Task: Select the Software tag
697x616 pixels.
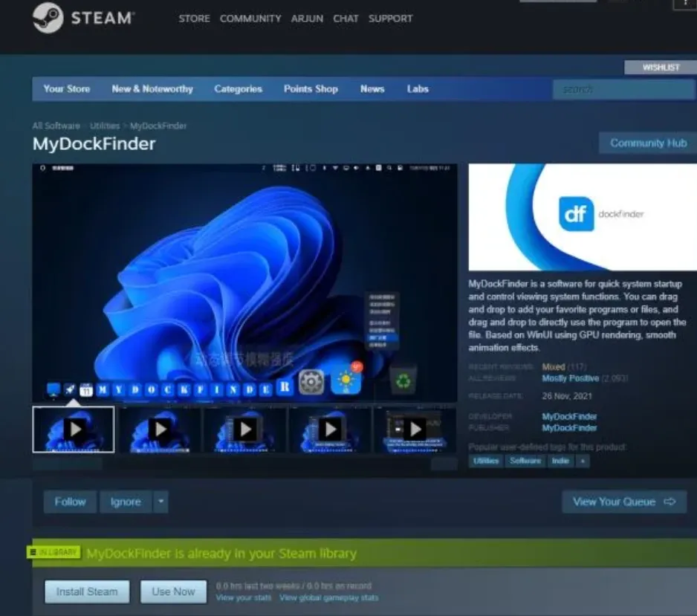Action: [525, 461]
